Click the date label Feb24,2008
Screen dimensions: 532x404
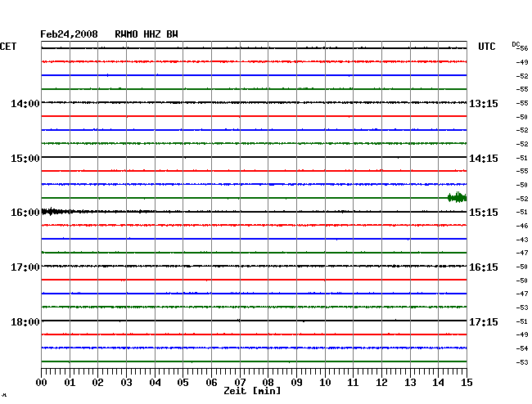[69, 34]
